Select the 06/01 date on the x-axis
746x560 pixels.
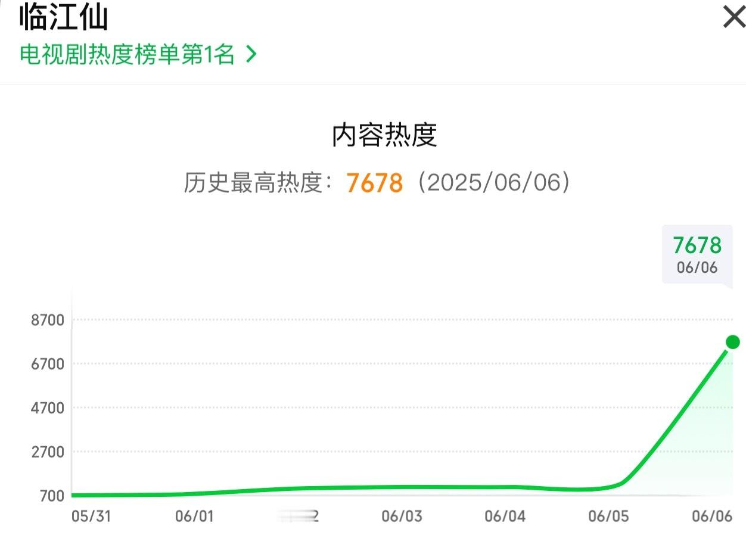pos(195,516)
